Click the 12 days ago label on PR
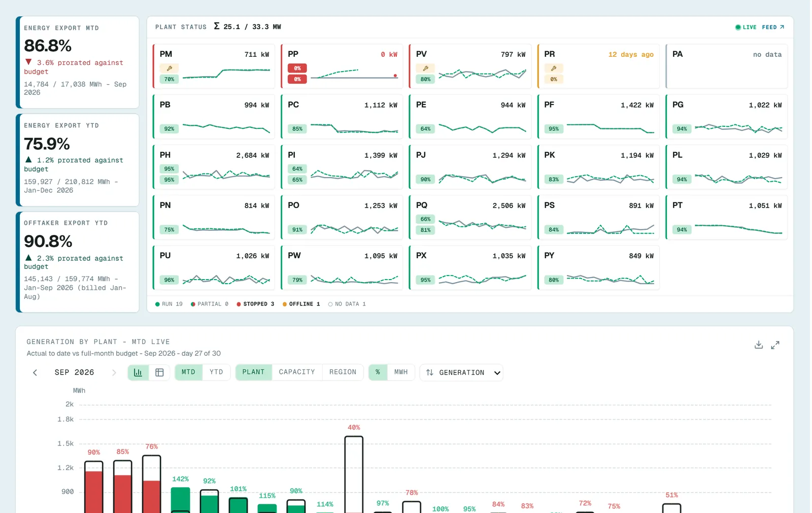 pyautogui.click(x=631, y=54)
